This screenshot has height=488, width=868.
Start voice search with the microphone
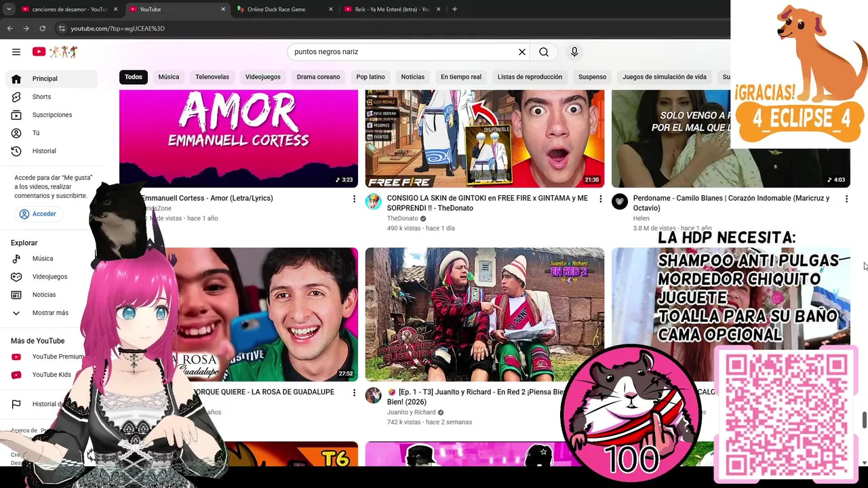coord(574,52)
